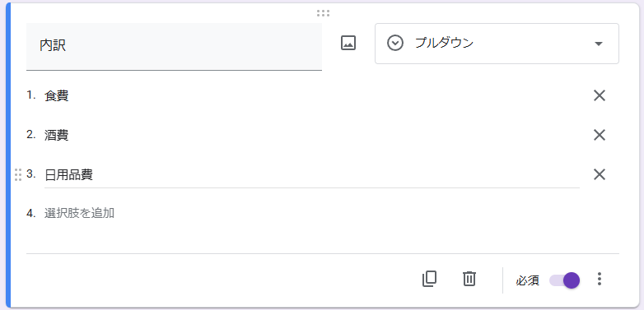
Task: Click the blue left edge of question card
Action: tap(8, 155)
